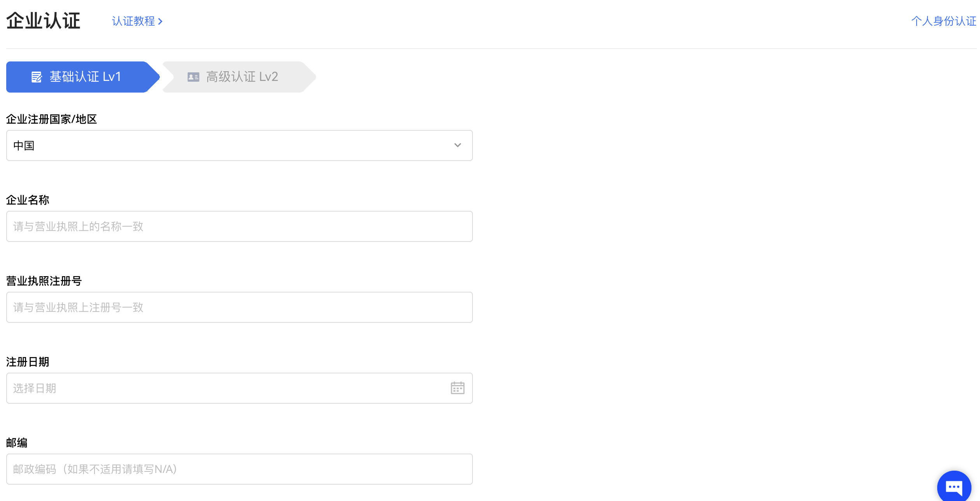Switch to the 基础认证 Lv1 tab

click(83, 77)
